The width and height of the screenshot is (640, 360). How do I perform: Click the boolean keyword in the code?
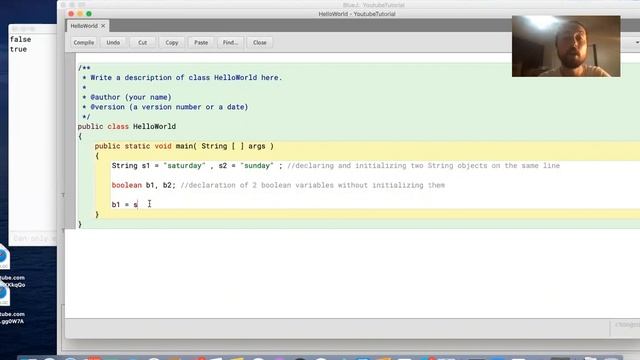(x=127, y=185)
